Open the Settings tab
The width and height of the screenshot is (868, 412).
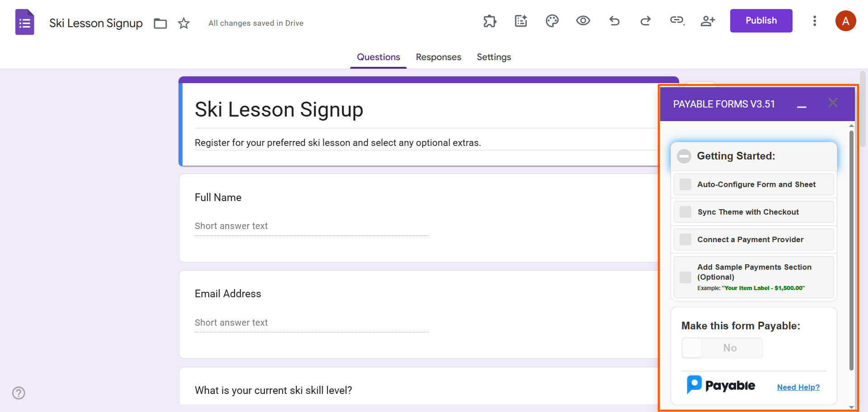[493, 57]
